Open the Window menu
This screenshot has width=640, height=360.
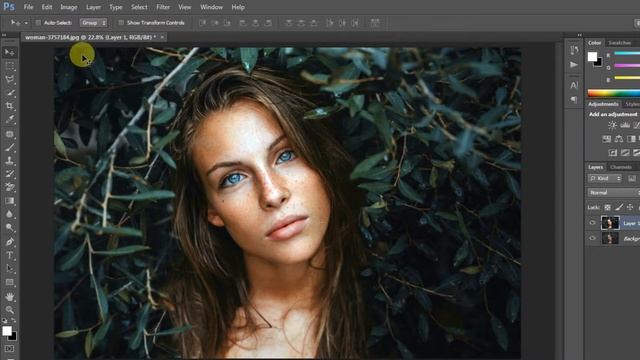click(211, 7)
